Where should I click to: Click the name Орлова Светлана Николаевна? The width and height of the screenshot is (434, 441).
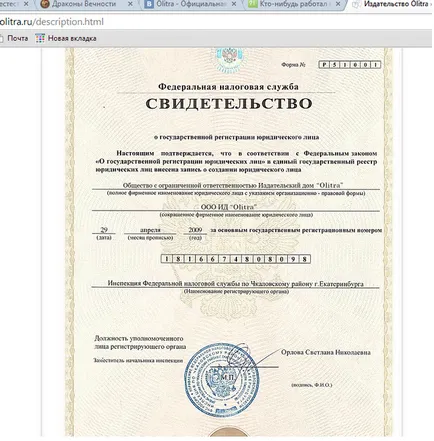pos(326,352)
